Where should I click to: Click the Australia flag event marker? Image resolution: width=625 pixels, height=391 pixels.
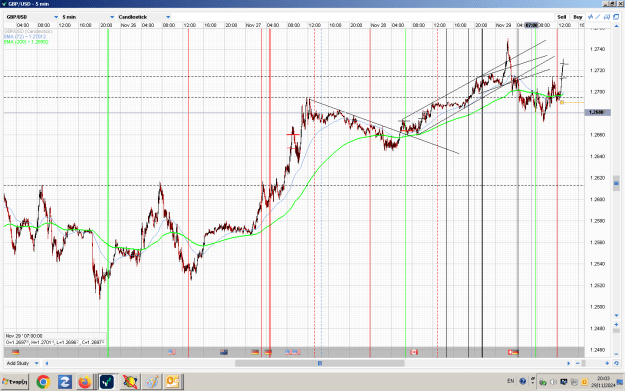pyautogui.click(x=224, y=352)
